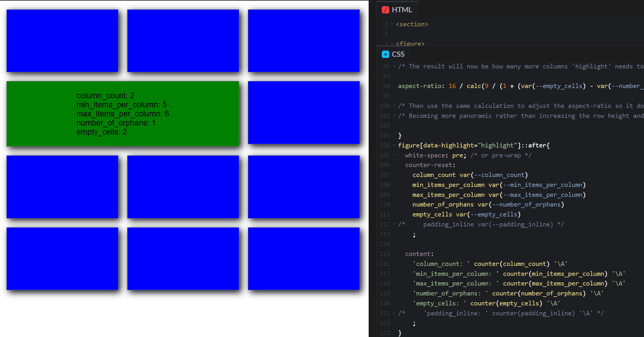Click the 'Becoming more panoramic' comment line
This screenshot has height=337, width=644.
(x=520, y=116)
